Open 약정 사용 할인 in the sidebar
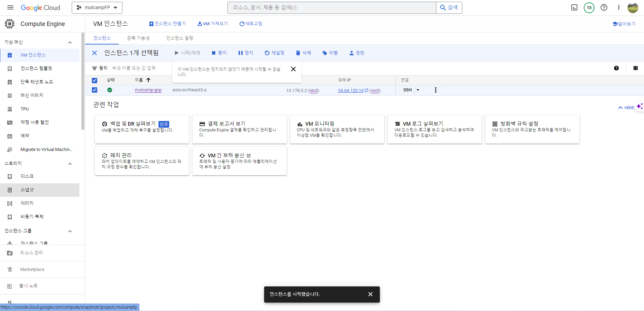The width and height of the screenshot is (644, 311). coord(40,122)
